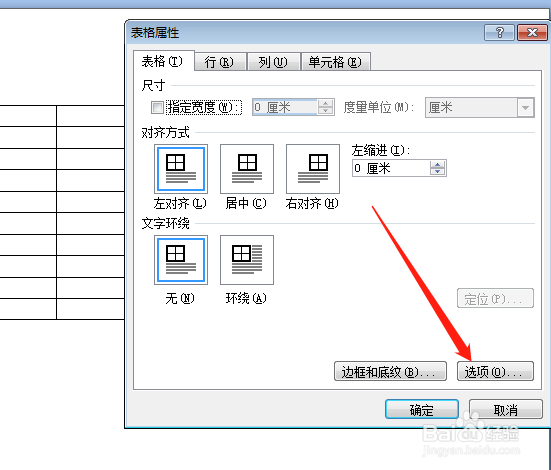The height and width of the screenshot is (470, 551).
Task: Select left alignment icon 左对齐
Action: [181, 169]
